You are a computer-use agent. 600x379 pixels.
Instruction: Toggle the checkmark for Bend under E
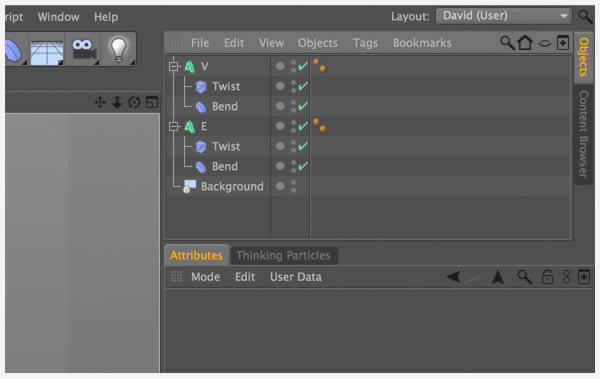pyautogui.click(x=303, y=166)
